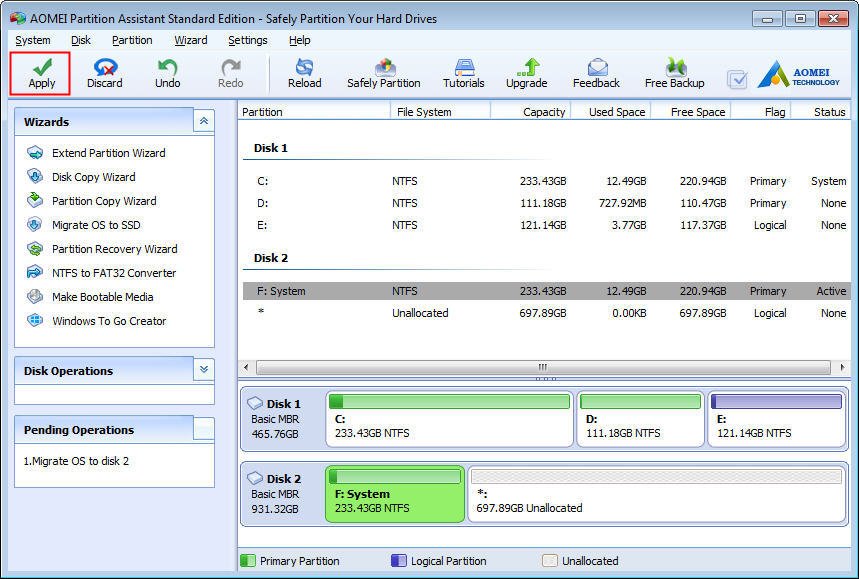This screenshot has height=579, width=859.
Task: Click the Unallocated legend swatch
Action: pos(549,561)
